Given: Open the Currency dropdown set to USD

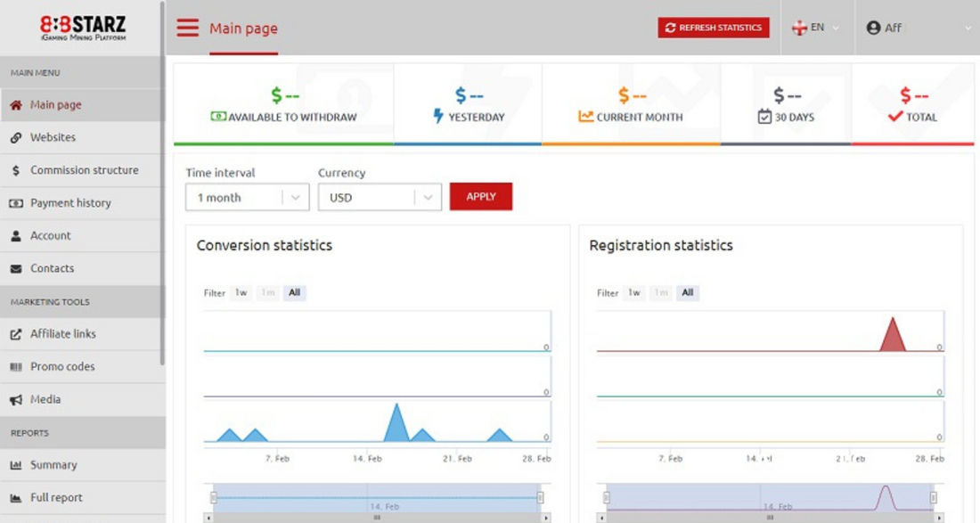Looking at the screenshot, I should 380,198.
